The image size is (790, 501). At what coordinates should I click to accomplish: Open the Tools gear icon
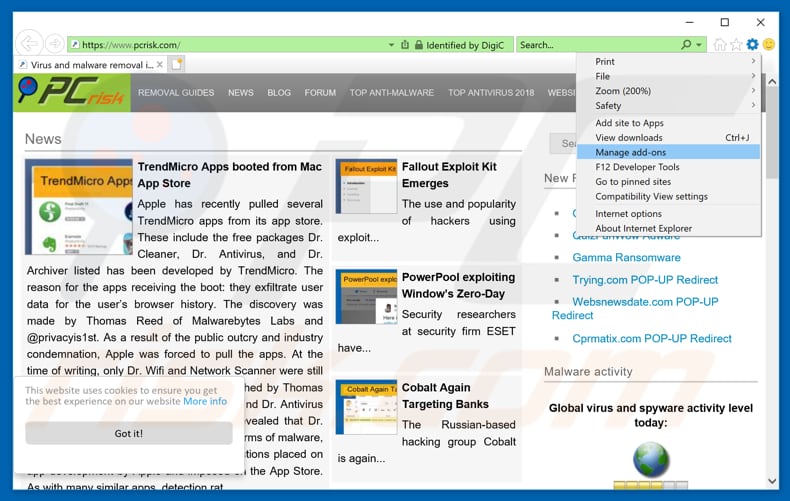(x=752, y=44)
